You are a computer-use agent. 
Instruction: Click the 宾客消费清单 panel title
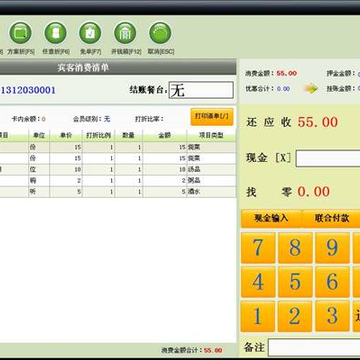[x=83, y=68]
